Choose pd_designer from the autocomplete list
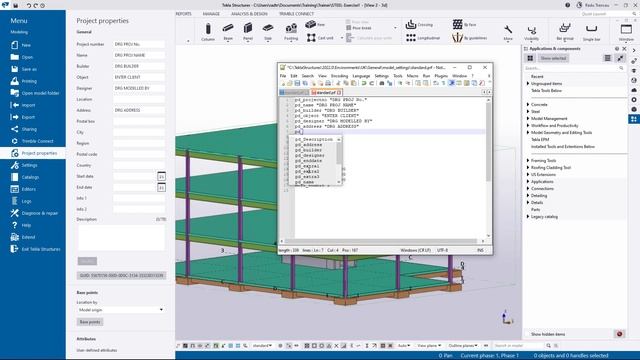Image resolution: width=640 pixels, height=360 pixels. pos(310,156)
